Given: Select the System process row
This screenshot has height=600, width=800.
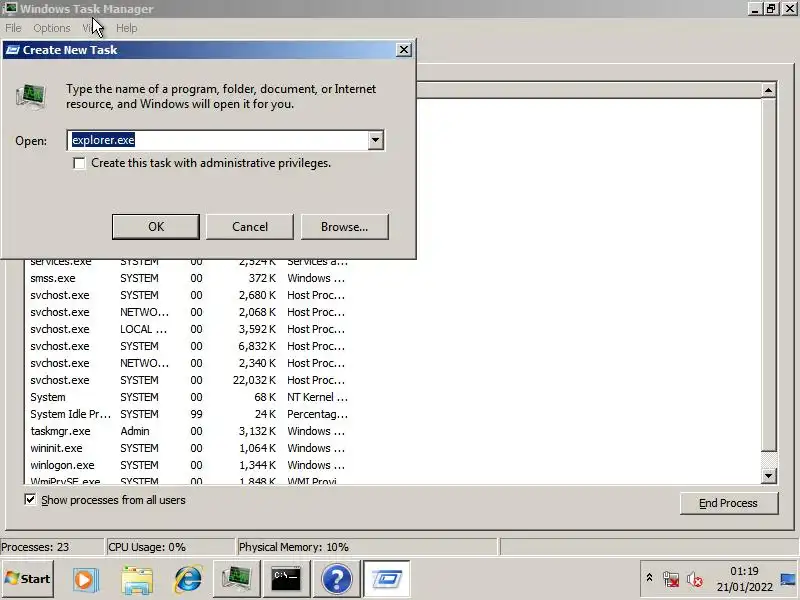Looking at the screenshot, I should pos(189,397).
